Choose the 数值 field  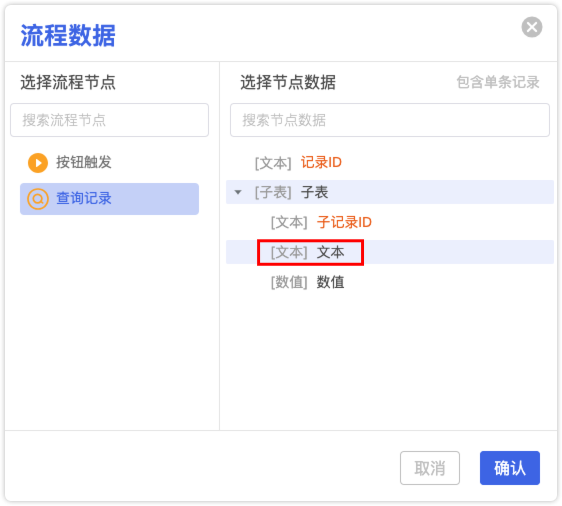(330, 282)
